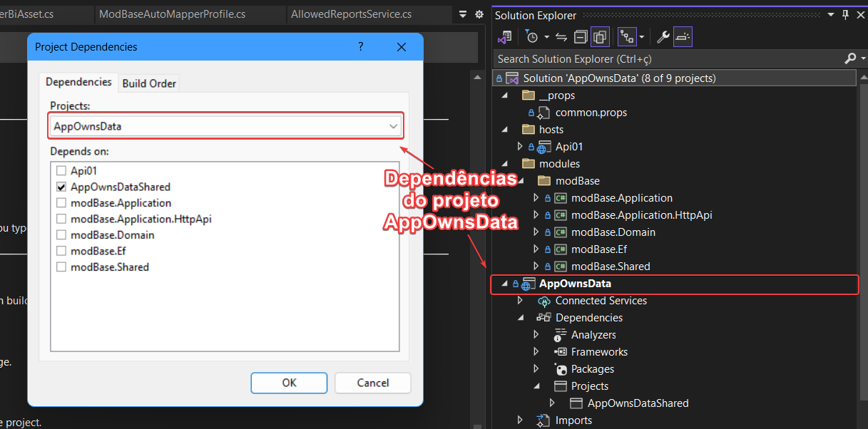This screenshot has height=429, width=868.
Task: Click the Collapse All icon in Solution Explorer
Action: 579,36
